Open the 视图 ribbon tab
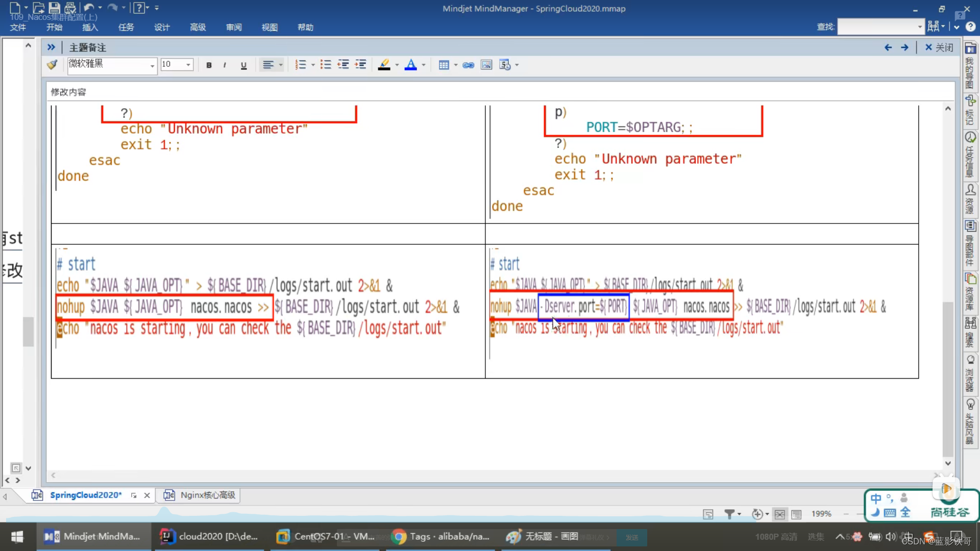 269,28
